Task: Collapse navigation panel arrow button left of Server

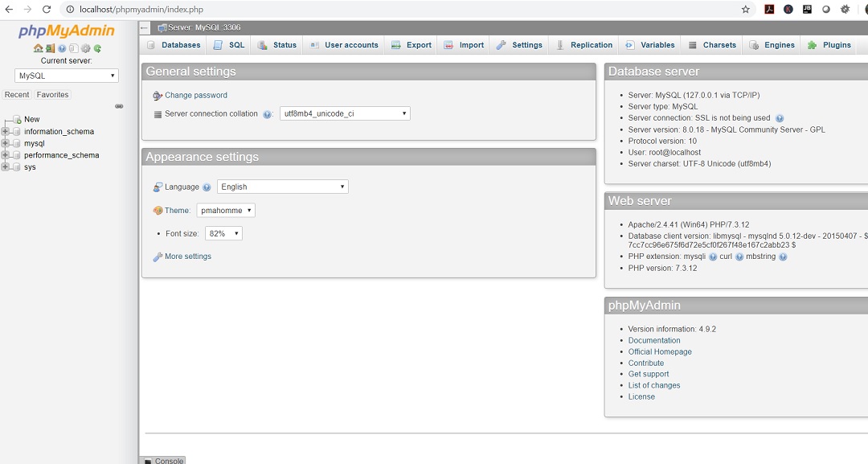Action: (145, 27)
